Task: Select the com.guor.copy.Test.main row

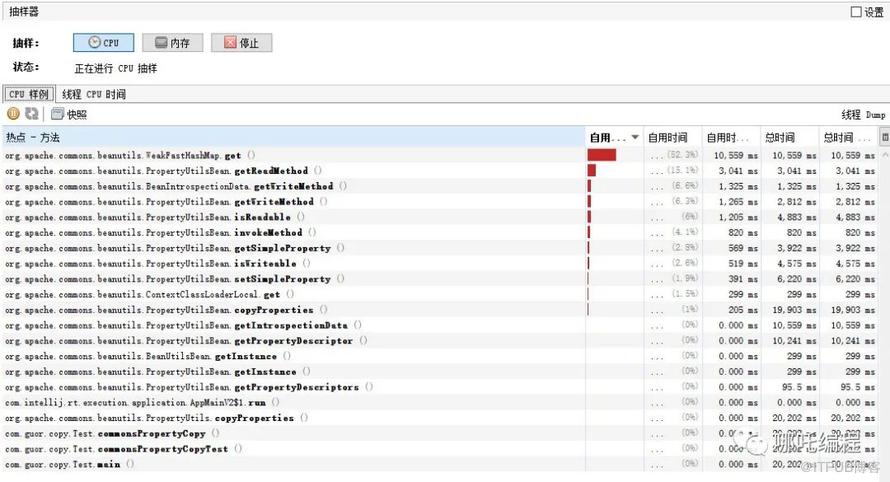Action: [x=441, y=464]
